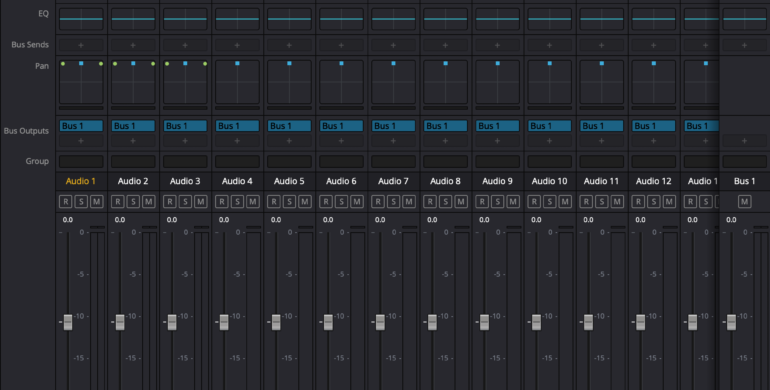Select the Audio 6 track name
Image resolution: width=770 pixels, height=390 pixels.
click(x=341, y=181)
